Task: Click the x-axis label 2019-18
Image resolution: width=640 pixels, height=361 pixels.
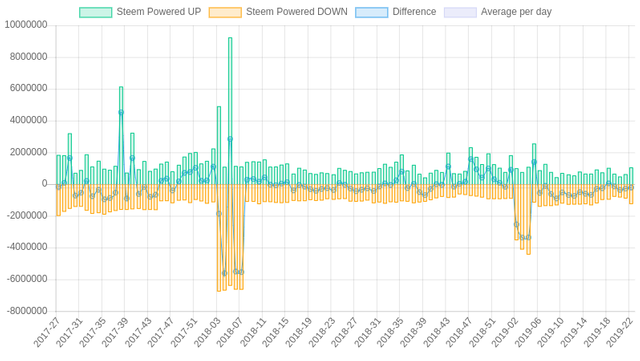Action: [x=597, y=332]
